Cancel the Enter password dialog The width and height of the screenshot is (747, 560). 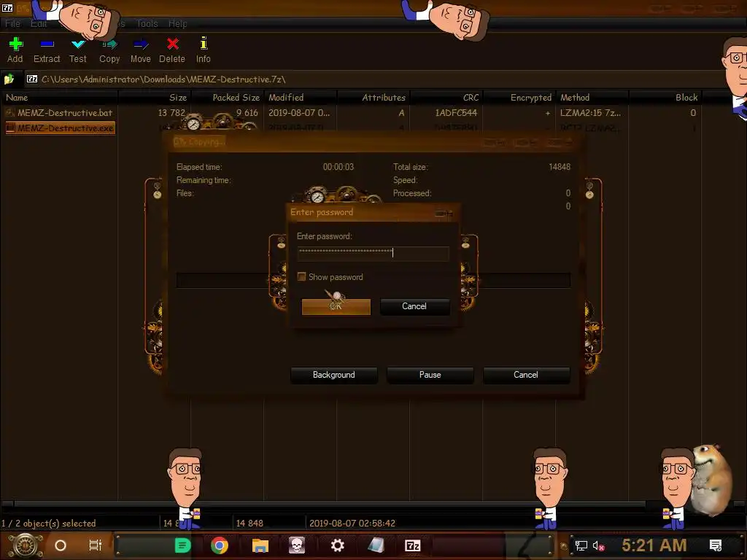pos(414,306)
